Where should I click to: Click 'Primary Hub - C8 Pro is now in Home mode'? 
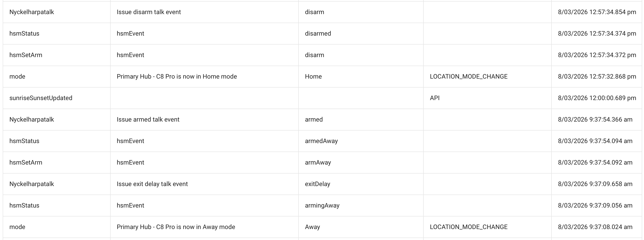coord(177,77)
